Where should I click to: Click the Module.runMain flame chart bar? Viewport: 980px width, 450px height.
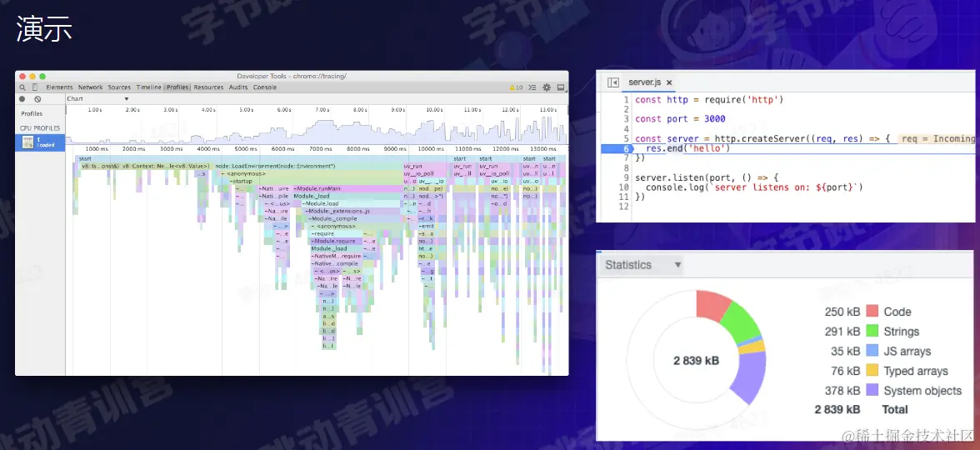point(347,188)
